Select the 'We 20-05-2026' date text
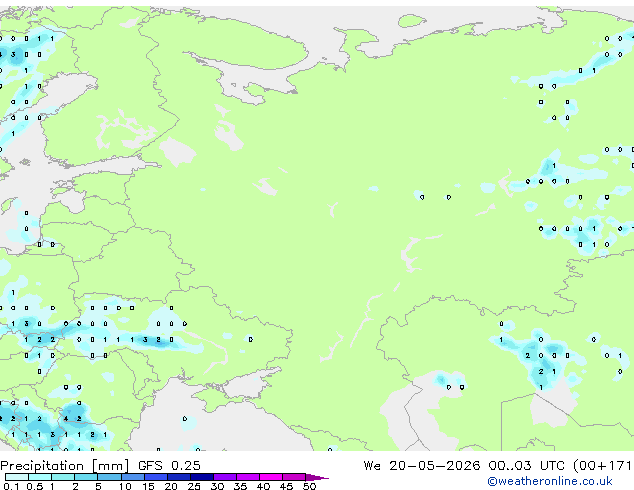 (422, 466)
